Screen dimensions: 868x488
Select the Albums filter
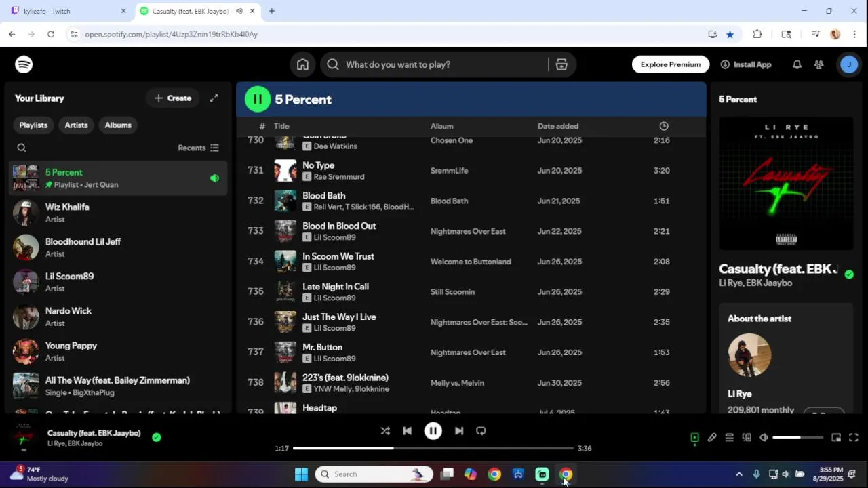coord(118,125)
